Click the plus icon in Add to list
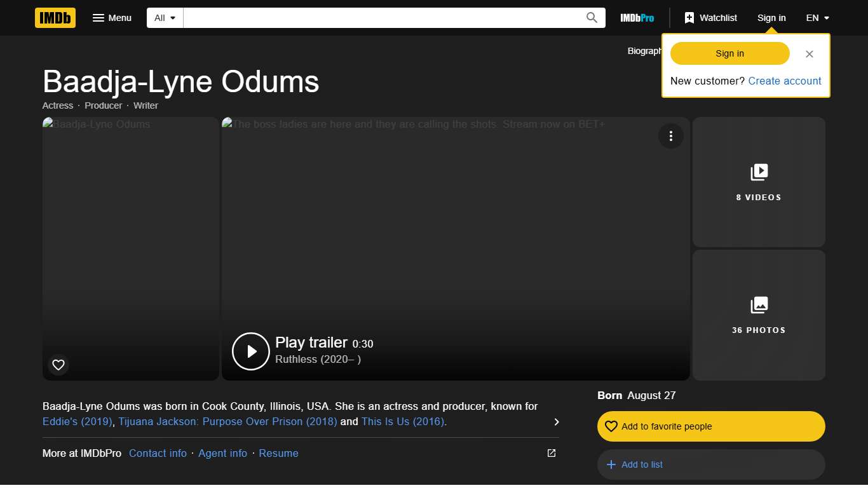The height and width of the screenshot is (488, 868). pos(611,464)
